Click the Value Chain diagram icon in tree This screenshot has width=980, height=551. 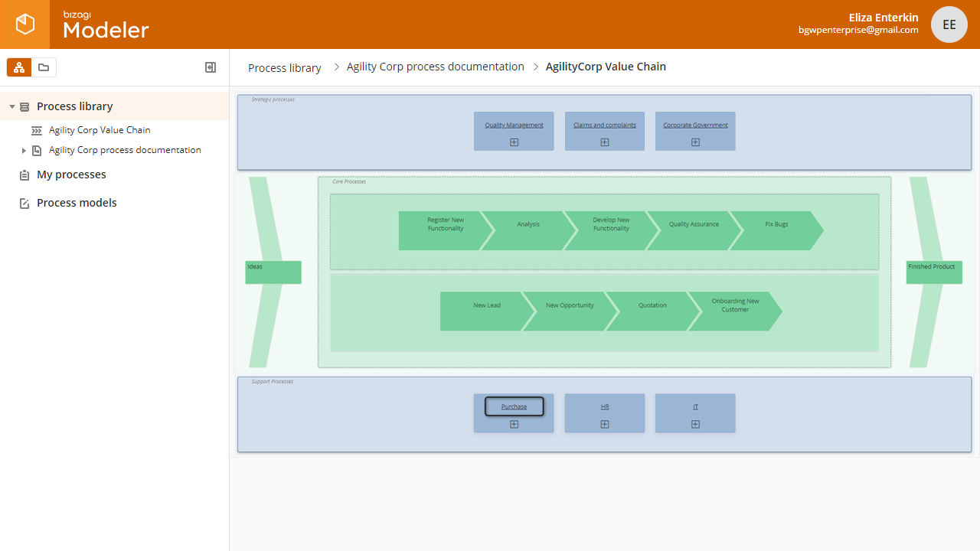click(37, 131)
